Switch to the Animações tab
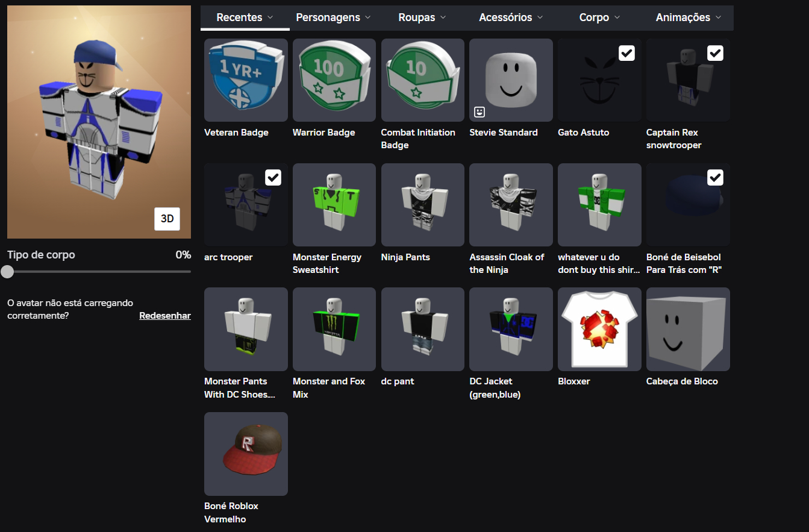The image size is (809, 532). pyautogui.click(x=689, y=17)
